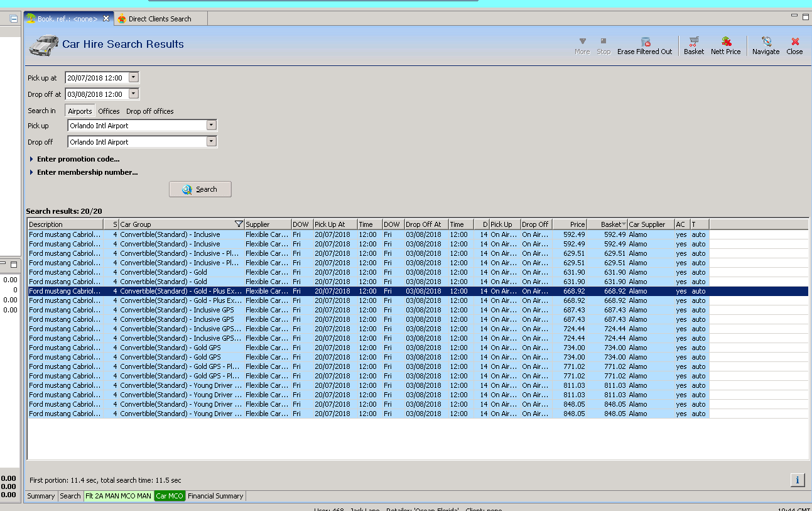Click the More arrow toolbar icon

(582, 41)
